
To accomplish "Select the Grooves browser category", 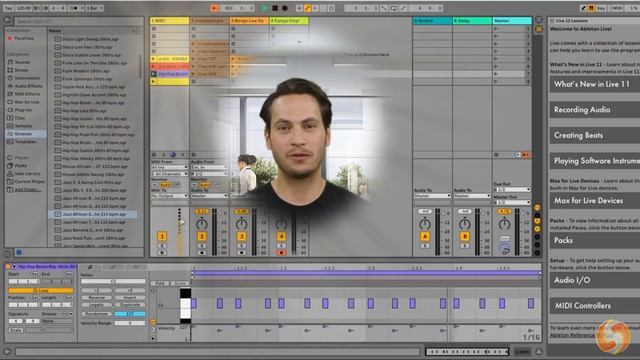I will pyautogui.click(x=25, y=133).
